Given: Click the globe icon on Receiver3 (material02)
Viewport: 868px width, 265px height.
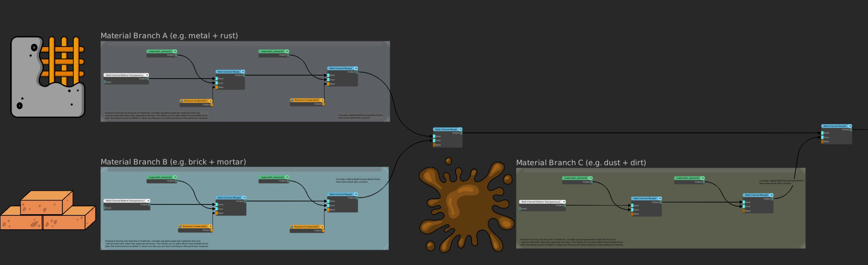Looking at the screenshot, I should [292, 227].
